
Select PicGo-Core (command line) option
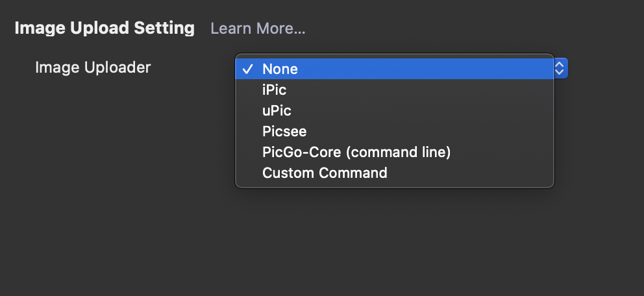tap(356, 152)
